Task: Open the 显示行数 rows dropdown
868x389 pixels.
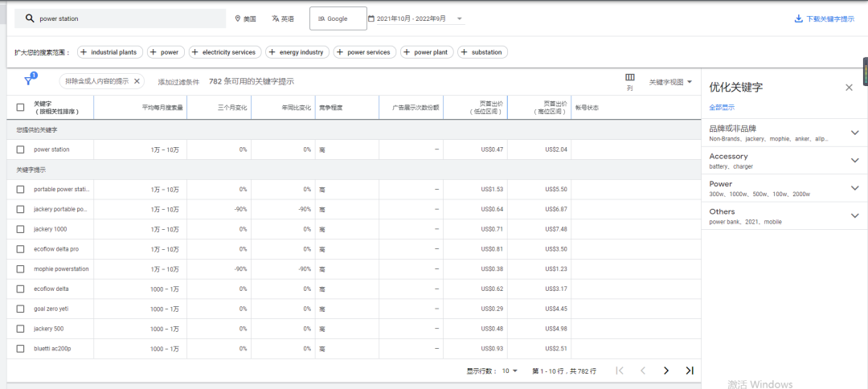Action: 510,371
